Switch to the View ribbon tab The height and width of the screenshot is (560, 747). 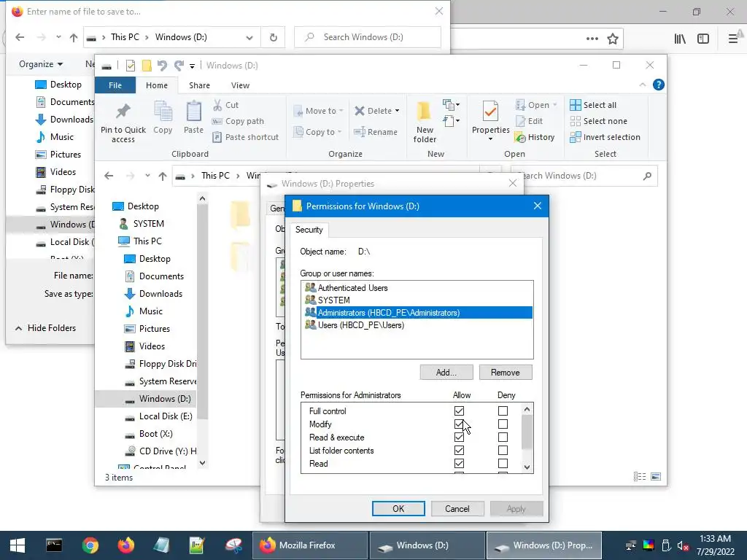click(240, 85)
